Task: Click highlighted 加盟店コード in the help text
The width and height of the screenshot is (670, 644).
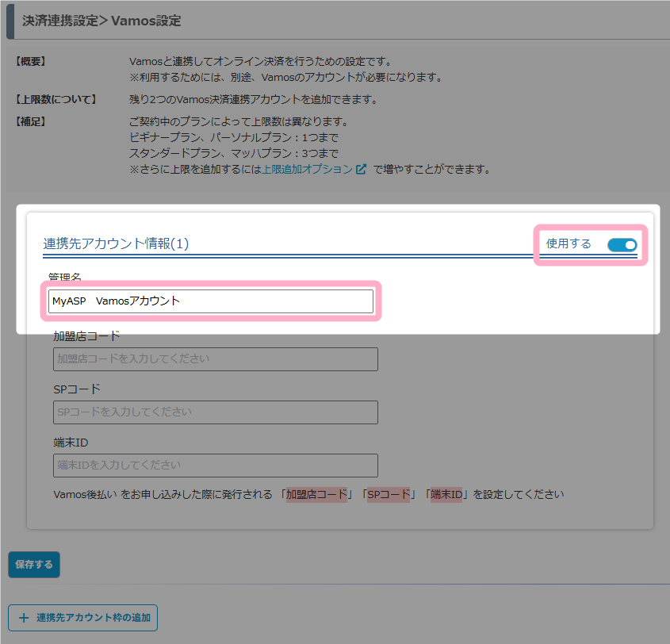Action: [x=317, y=494]
